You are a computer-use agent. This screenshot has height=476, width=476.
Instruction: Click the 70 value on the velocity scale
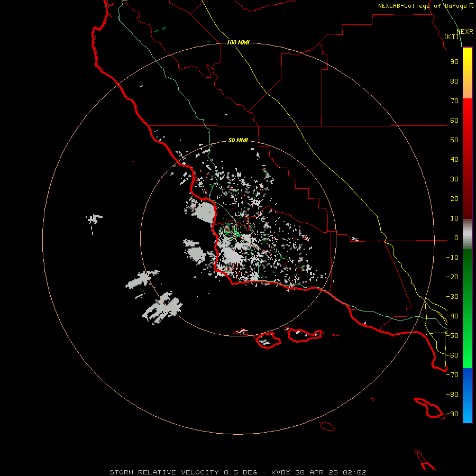click(x=454, y=101)
